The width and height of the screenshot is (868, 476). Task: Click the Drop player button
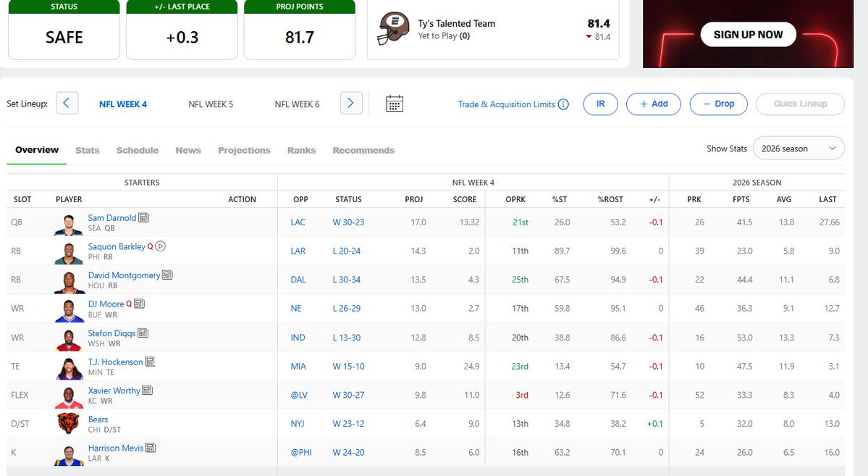(x=719, y=104)
